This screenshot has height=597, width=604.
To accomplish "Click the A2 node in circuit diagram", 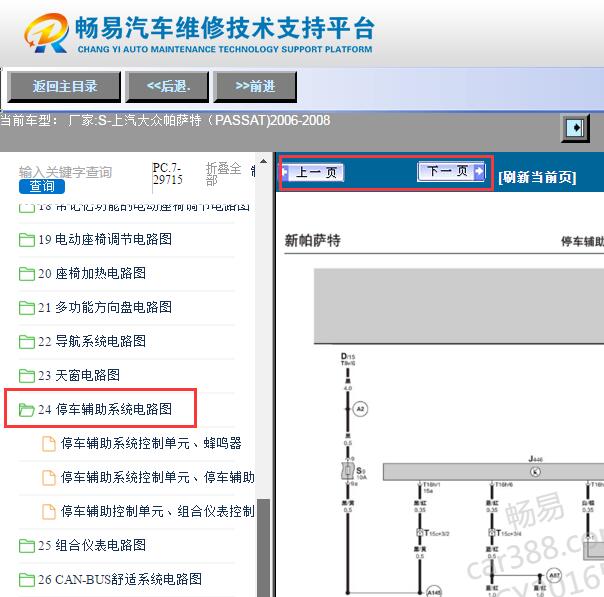I will [x=360, y=409].
